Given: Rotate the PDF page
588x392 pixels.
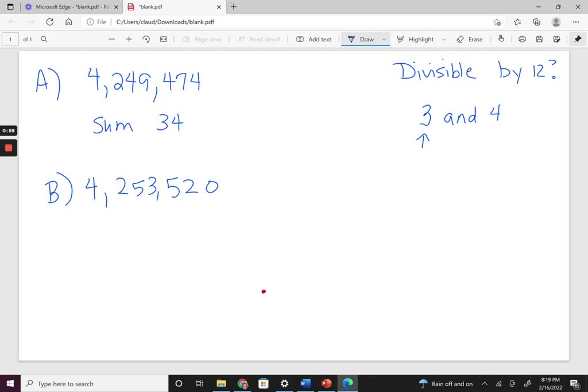Looking at the screenshot, I should click(x=146, y=39).
